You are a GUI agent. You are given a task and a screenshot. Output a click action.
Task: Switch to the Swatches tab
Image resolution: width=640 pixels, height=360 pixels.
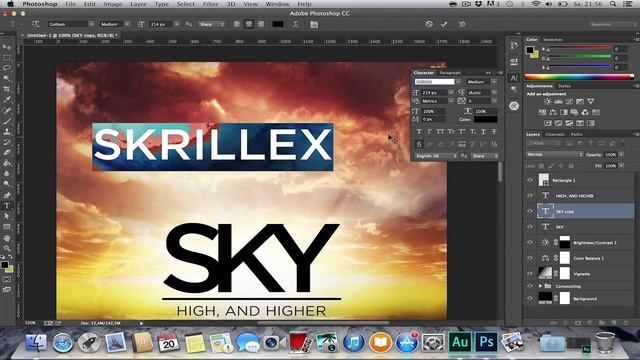[x=553, y=39]
